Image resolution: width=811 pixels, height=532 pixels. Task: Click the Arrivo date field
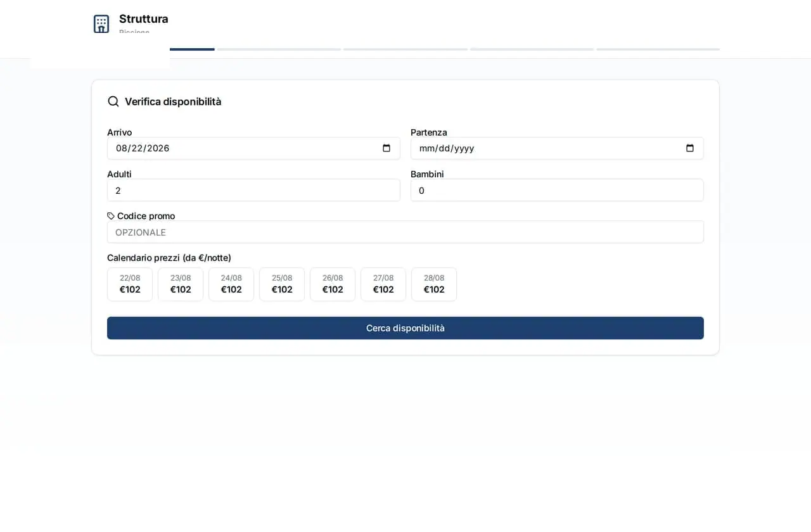pos(253,148)
